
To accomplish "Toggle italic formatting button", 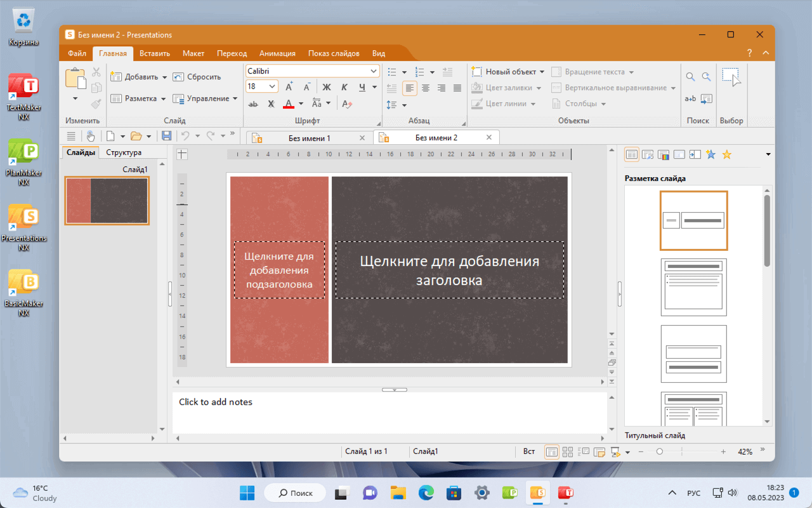I will (x=344, y=87).
